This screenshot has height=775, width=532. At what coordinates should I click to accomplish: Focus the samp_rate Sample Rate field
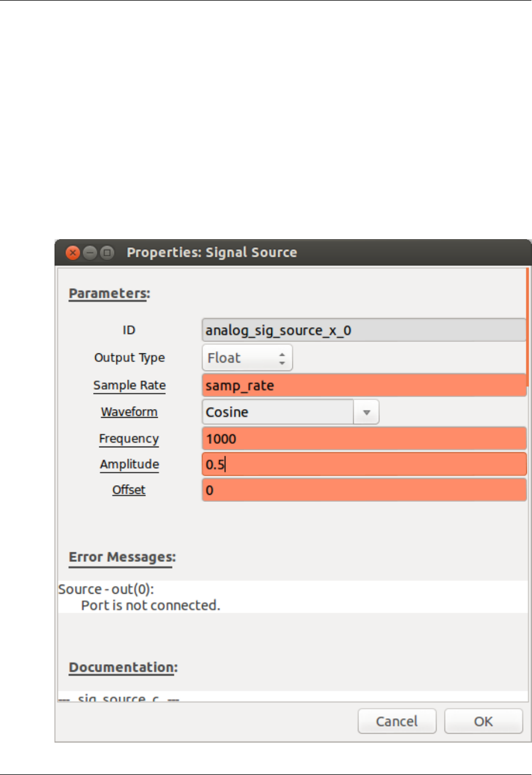(x=363, y=386)
